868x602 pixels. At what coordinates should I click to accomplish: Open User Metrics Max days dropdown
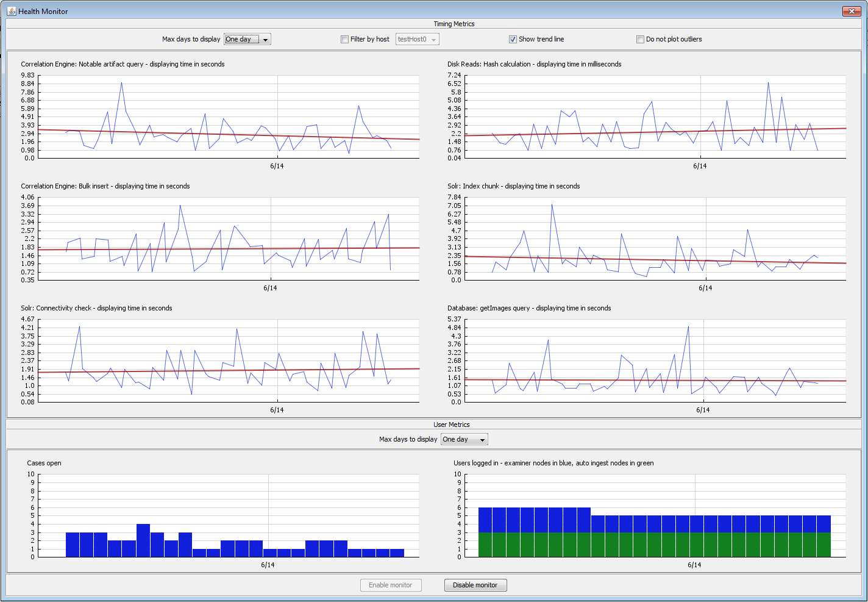click(x=464, y=440)
